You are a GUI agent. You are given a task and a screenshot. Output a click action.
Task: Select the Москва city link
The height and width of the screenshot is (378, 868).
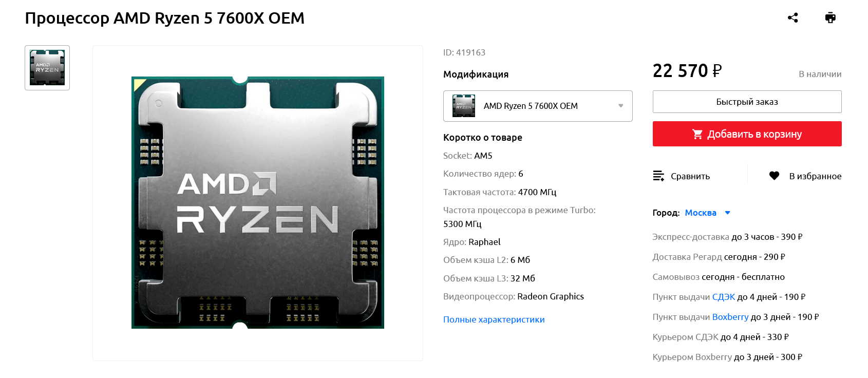[x=701, y=213]
